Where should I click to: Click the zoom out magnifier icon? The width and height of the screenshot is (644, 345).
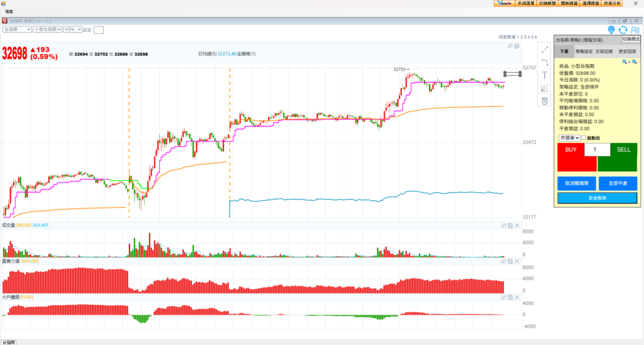click(x=635, y=62)
